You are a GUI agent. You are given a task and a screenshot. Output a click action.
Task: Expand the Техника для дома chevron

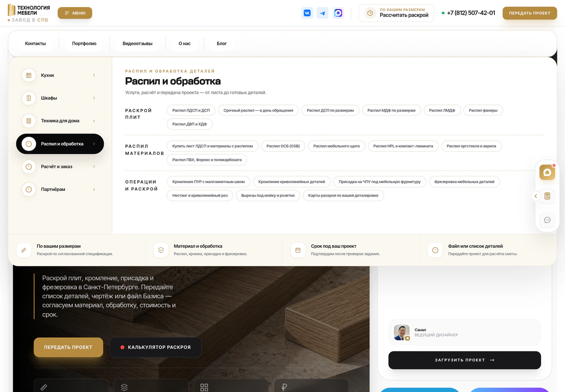pyautogui.click(x=94, y=121)
